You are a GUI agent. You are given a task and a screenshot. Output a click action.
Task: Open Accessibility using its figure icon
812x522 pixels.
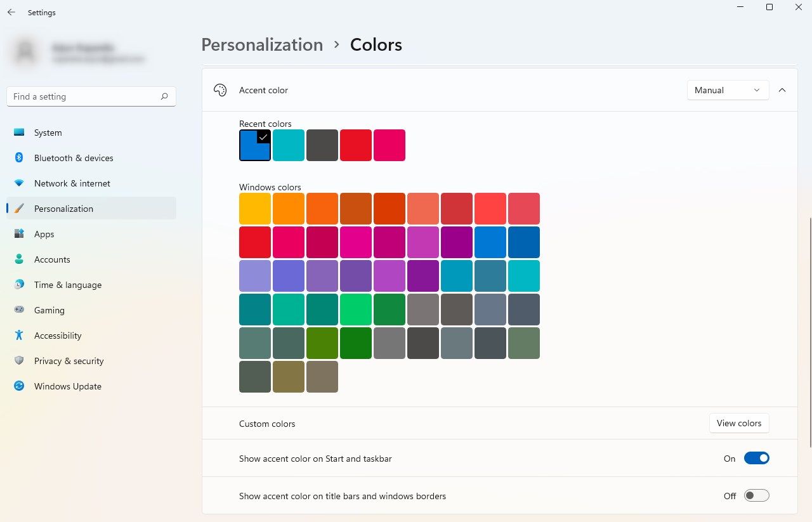[x=19, y=336]
